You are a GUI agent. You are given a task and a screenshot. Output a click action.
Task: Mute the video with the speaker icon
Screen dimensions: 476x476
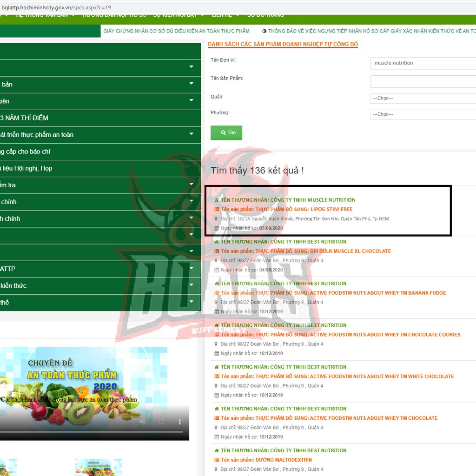(143, 422)
